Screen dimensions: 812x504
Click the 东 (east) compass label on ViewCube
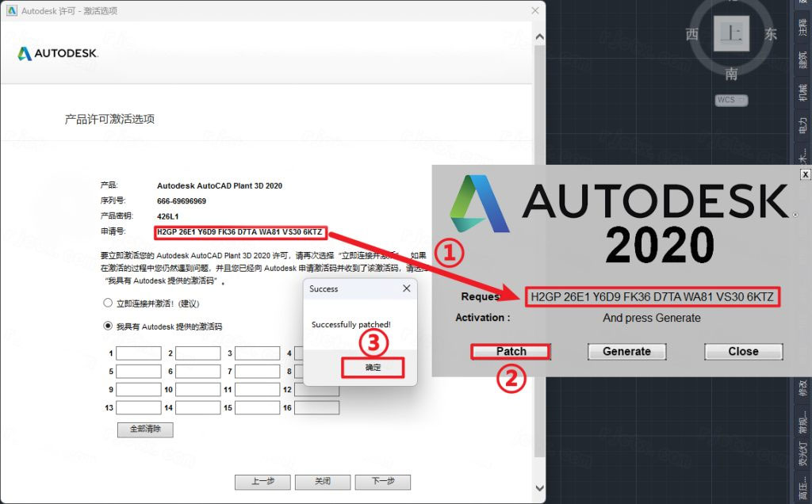point(771,34)
